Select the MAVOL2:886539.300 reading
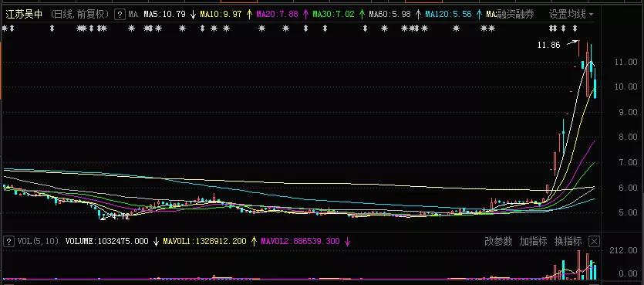 [x=300, y=242]
